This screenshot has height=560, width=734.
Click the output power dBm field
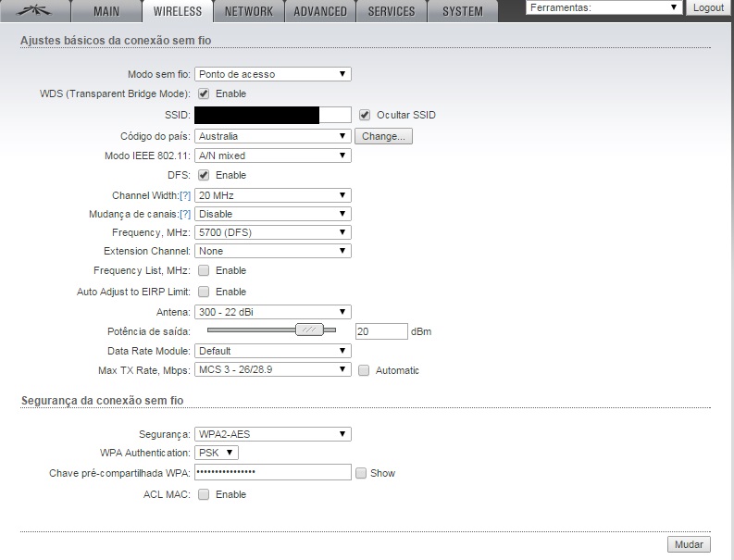click(x=381, y=331)
